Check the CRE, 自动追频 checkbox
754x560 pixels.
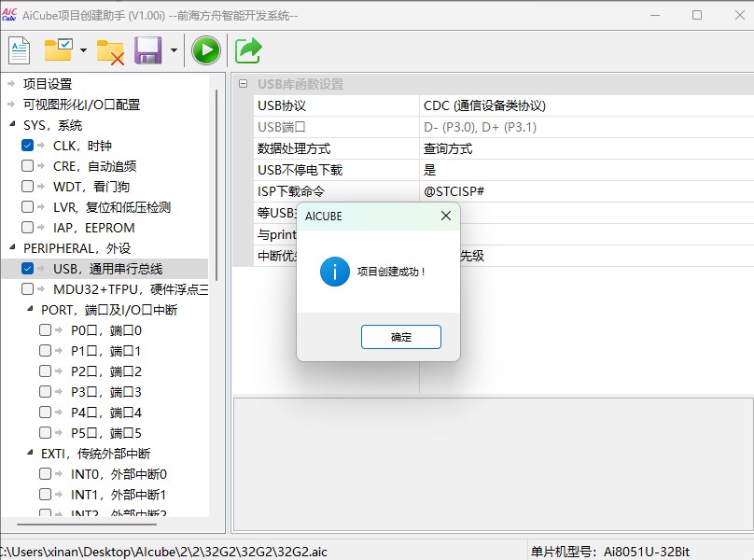[27, 165]
